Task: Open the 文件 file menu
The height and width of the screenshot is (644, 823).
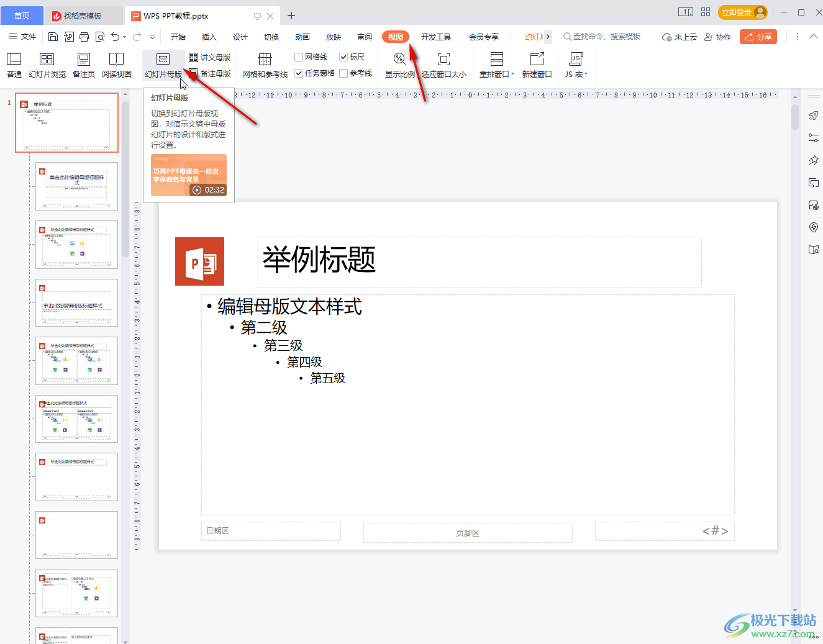Action: tap(22, 37)
